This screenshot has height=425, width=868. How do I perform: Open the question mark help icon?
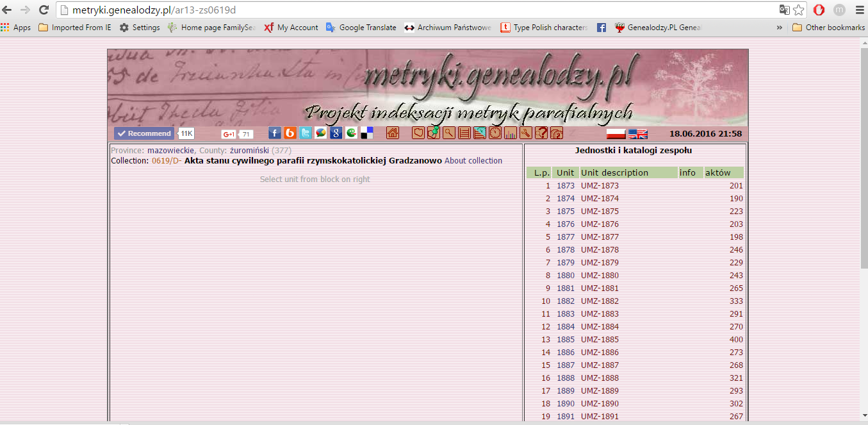pos(541,133)
